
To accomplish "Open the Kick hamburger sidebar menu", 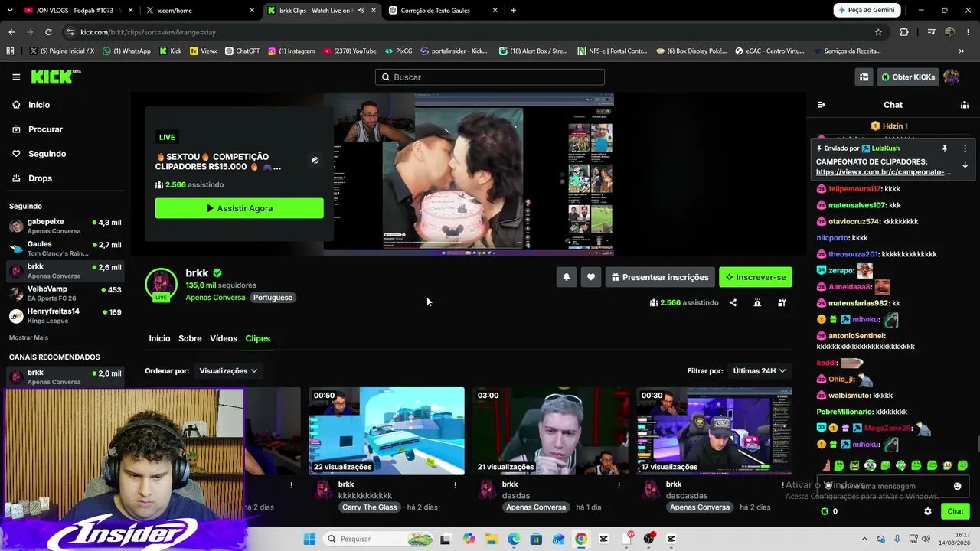I will pos(16,77).
